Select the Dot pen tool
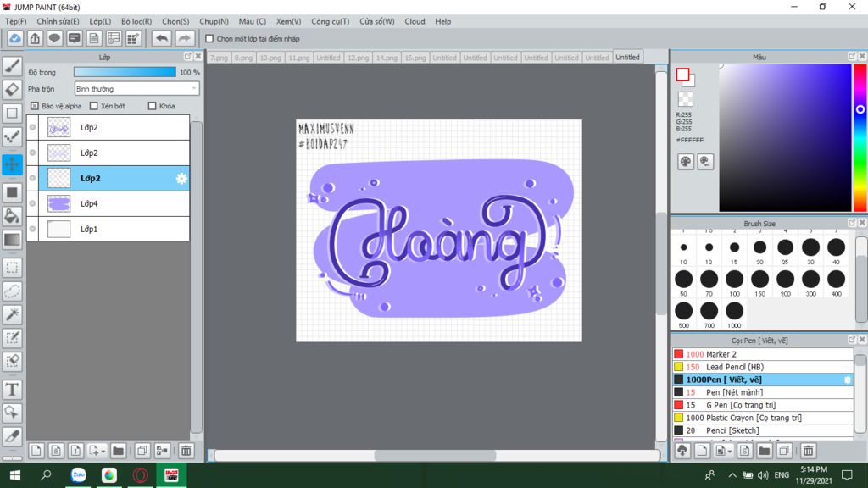This screenshot has height=488, width=868. pos(12,136)
